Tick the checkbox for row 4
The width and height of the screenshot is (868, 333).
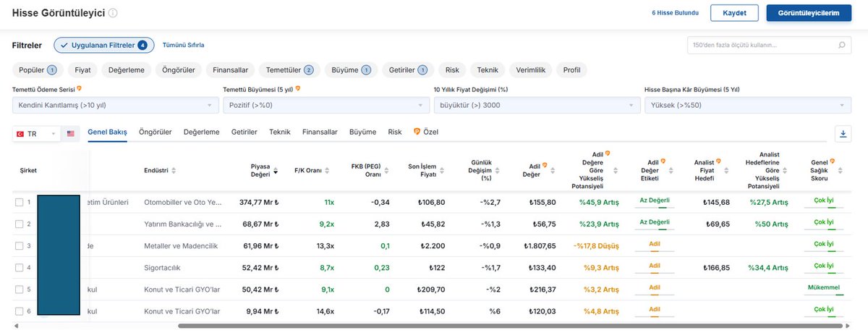[19, 267]
